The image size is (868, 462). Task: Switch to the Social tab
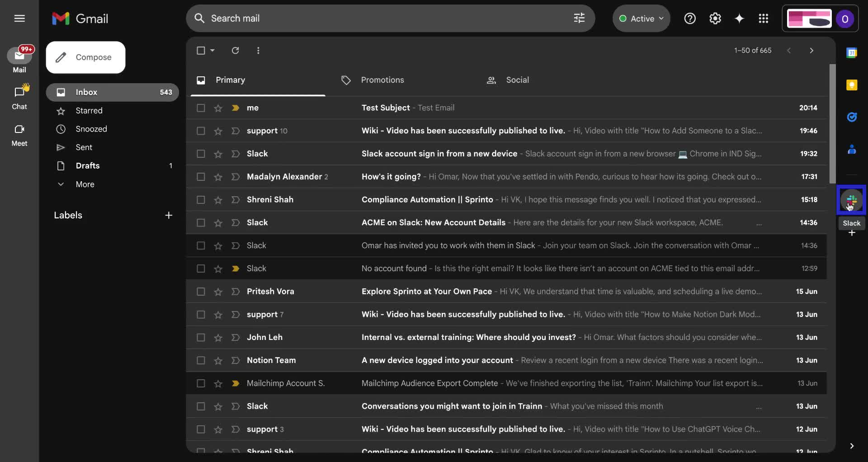[517, 80]
